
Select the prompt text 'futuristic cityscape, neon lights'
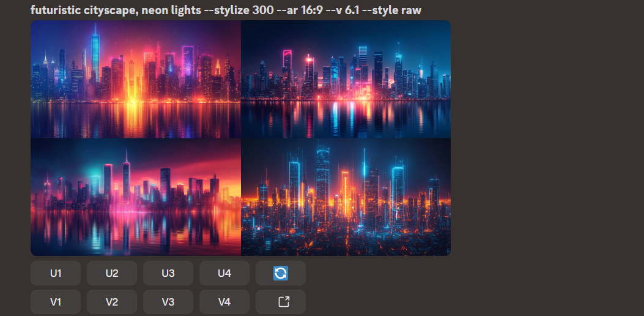pos(116,10)
